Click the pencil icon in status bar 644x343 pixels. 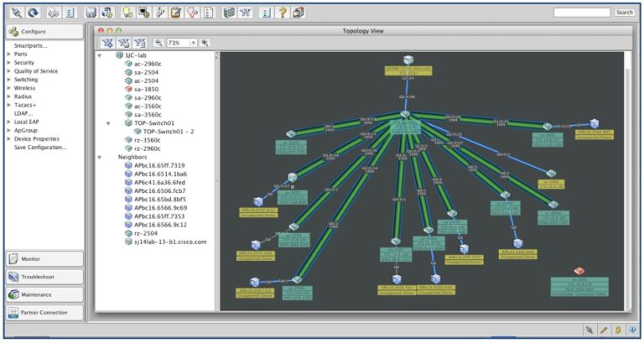point(604,330)
